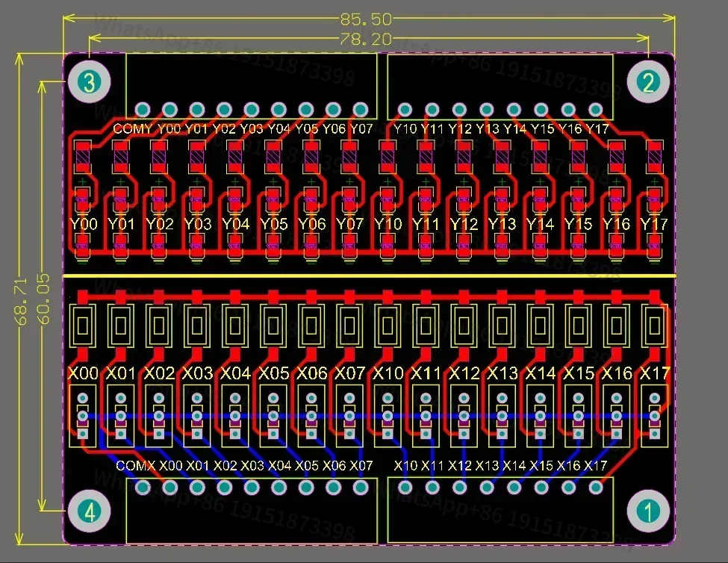Click the COMX terminal pad
This screenshot has width=728, height=563.
pyautogui.click(x=143, y=488)
